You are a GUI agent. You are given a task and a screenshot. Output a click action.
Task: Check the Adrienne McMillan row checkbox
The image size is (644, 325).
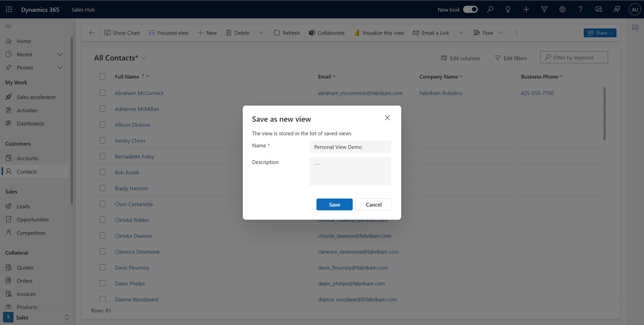coord(102,109)
